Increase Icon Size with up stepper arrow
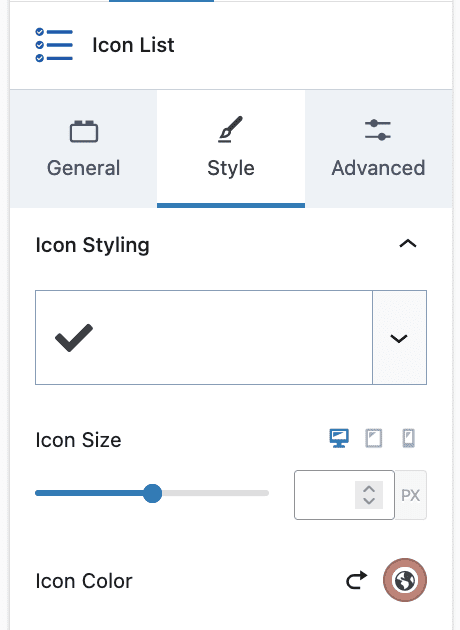The width and height of the screenshot is (460, 630). pos(369,489)
